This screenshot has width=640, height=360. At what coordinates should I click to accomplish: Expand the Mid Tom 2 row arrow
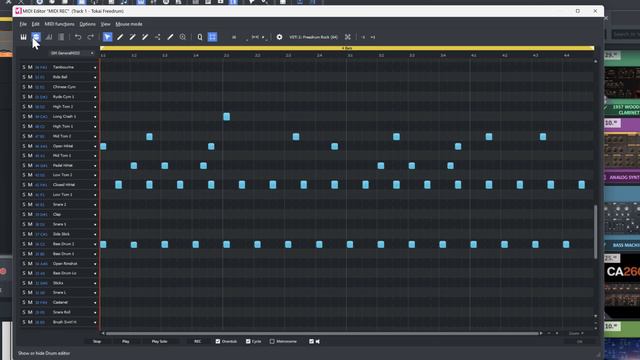coord(95,136)
